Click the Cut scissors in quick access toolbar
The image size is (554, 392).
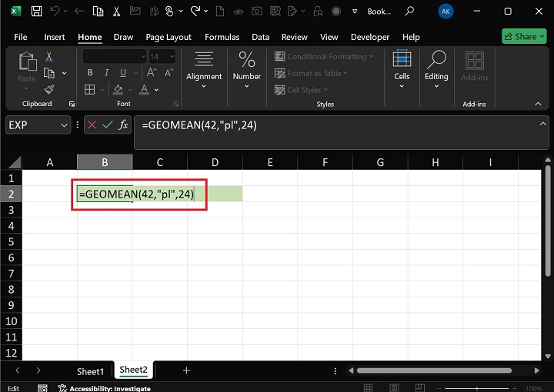coord(116,12)
